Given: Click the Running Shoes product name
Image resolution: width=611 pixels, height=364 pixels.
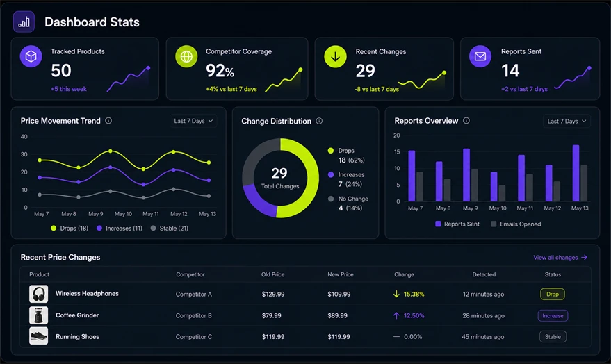Looking at the screenshot, I should pyautogui.click(x=77, y=337).
